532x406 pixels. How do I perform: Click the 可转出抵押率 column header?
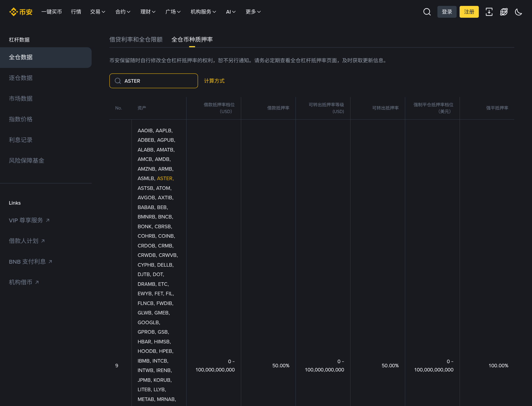click(385, 108)
